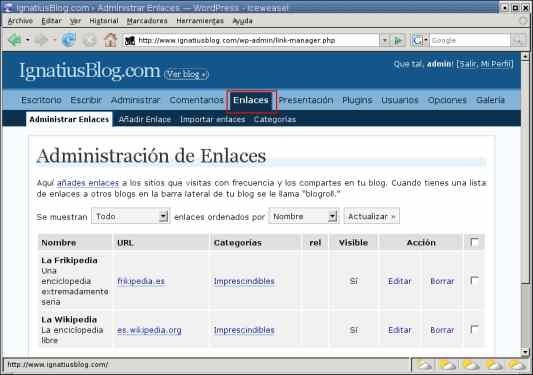Click the grey stop loading icon
The width and height of the screenshot is (533, 375).
89,40
